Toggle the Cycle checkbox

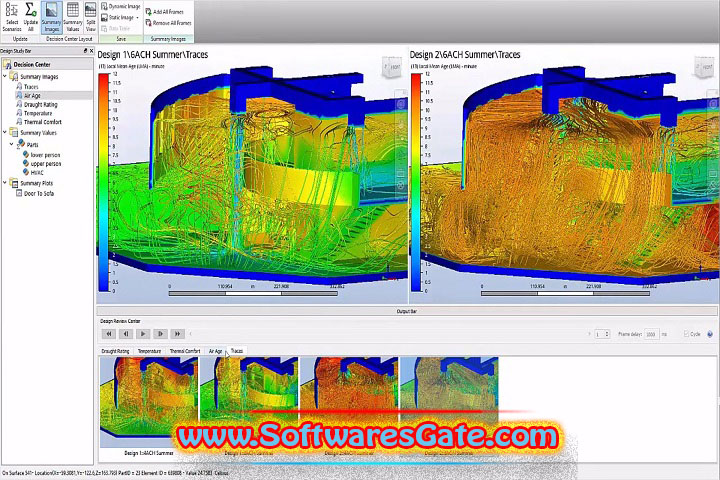pyautogui.click(x=686, y=334)
